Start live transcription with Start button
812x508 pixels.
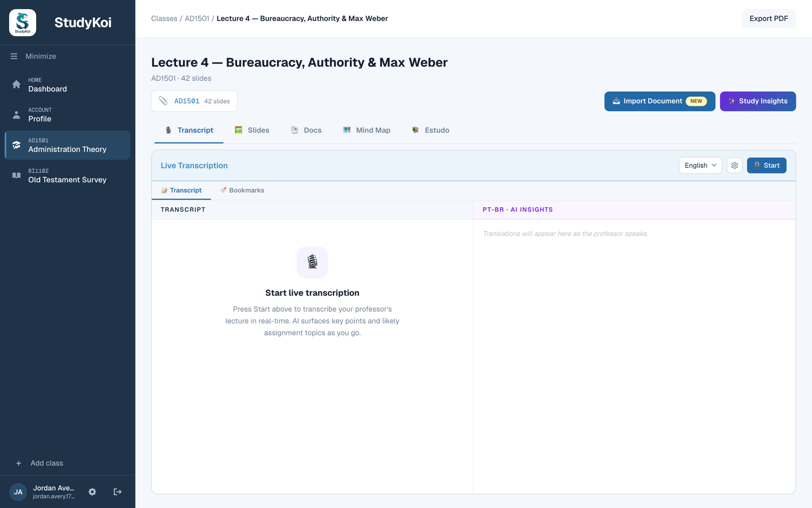tap(767, 165)
